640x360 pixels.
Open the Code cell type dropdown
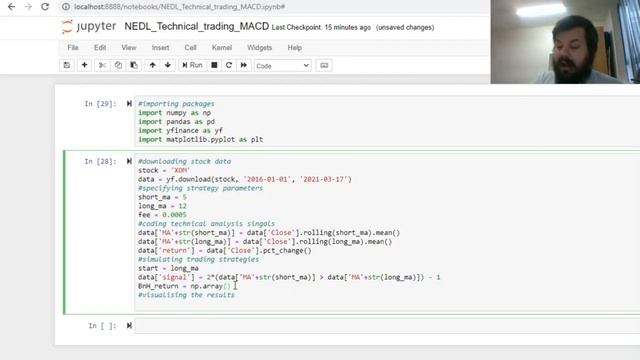[282, 66]
